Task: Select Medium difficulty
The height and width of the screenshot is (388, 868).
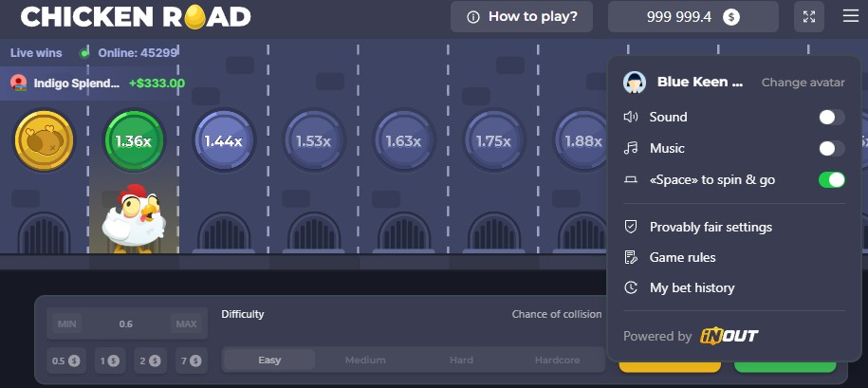Action: pyautogui.click(x=365, y=360)
